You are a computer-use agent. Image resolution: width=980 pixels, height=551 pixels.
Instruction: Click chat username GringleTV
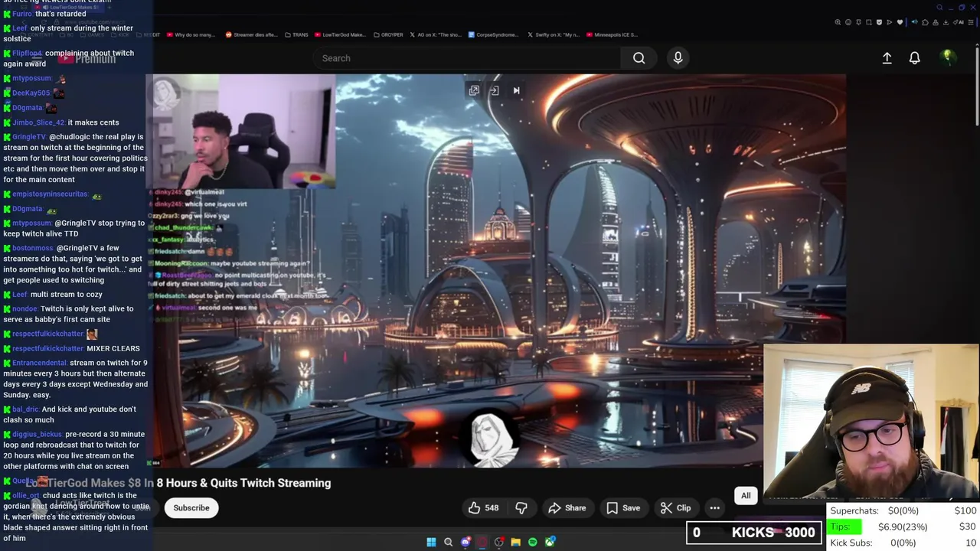[x=29, y=137]
